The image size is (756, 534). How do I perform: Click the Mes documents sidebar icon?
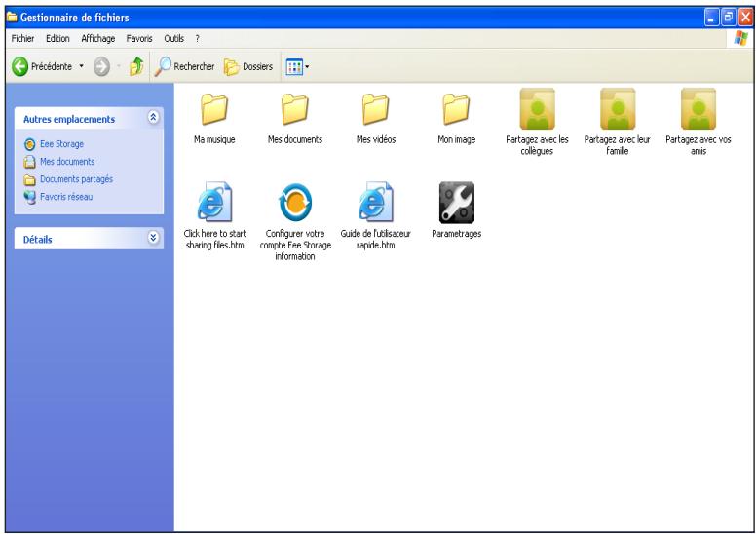[x=30, y=162]
